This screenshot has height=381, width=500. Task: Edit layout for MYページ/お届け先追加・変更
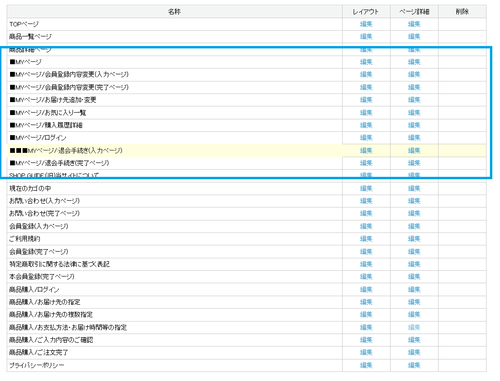366,100
